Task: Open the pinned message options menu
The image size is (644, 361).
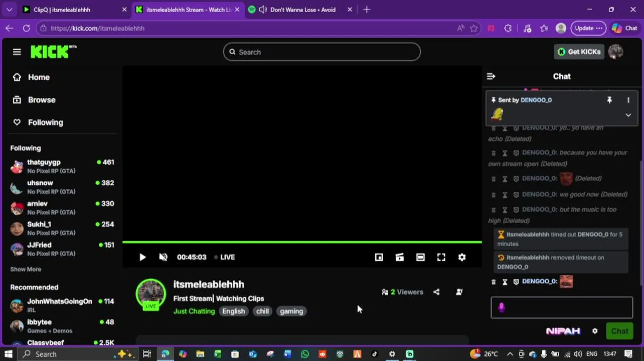Action: pyautogui.click(x=628, y=100)
